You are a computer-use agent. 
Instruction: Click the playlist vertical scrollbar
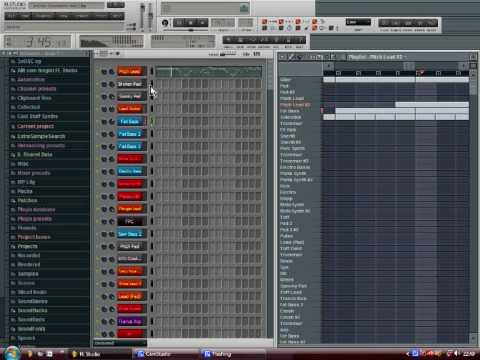473,207
